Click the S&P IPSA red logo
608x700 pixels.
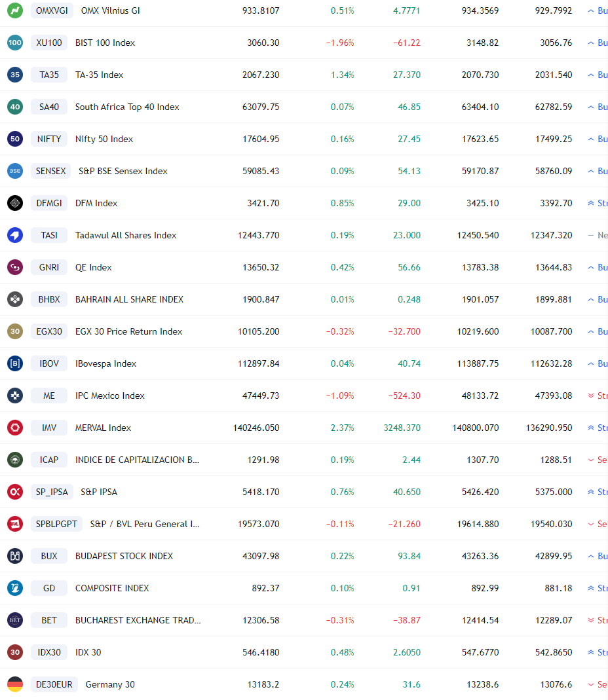pos(15,492)
